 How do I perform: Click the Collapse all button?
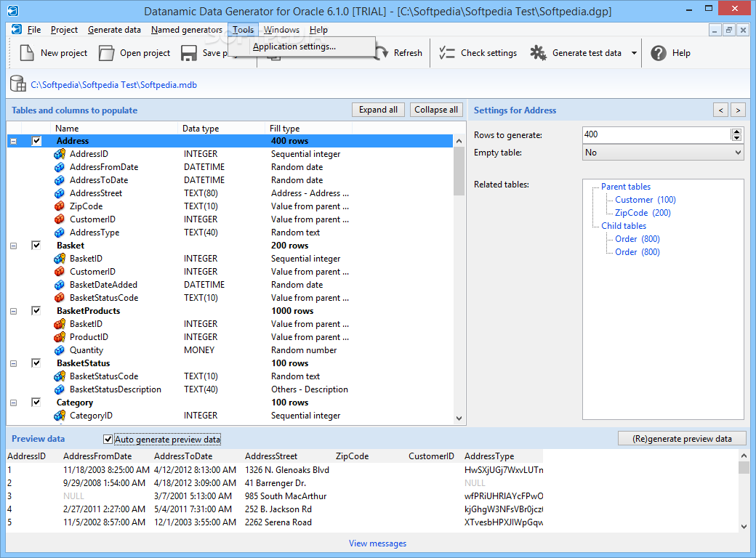coord(436,110)
